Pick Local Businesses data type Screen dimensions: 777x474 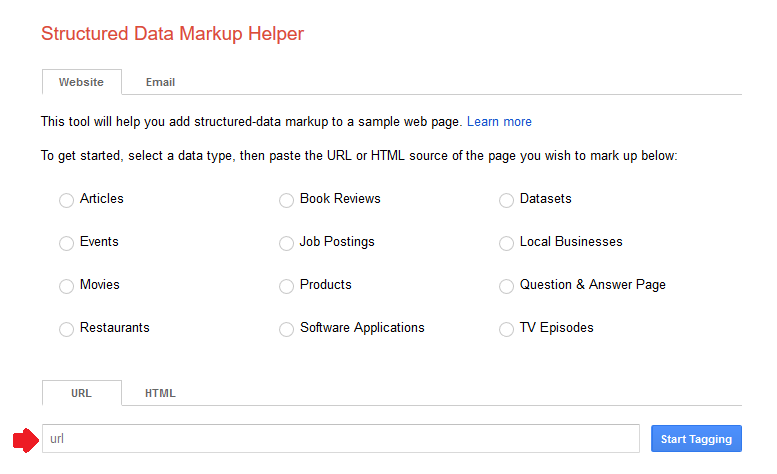pyautogui.click(x=506, y=243)
